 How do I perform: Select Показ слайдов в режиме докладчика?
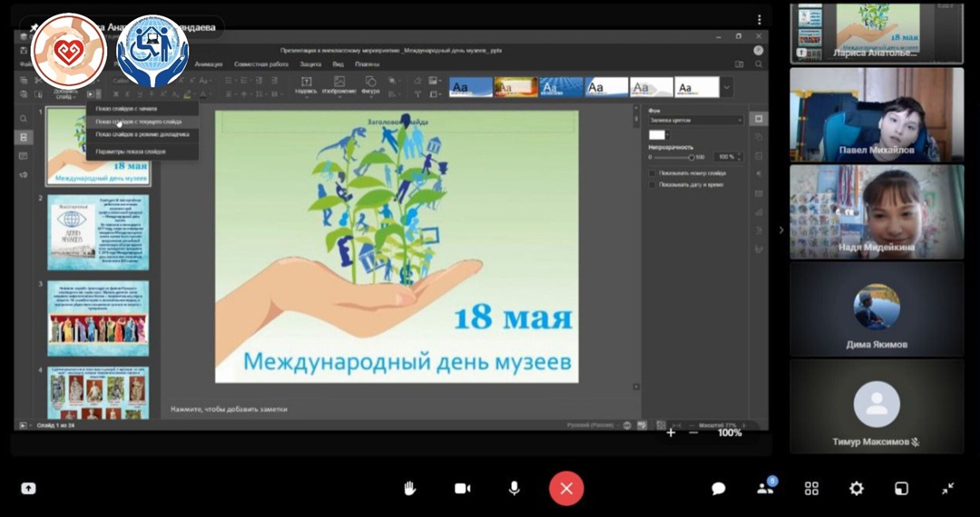[142, 134]
